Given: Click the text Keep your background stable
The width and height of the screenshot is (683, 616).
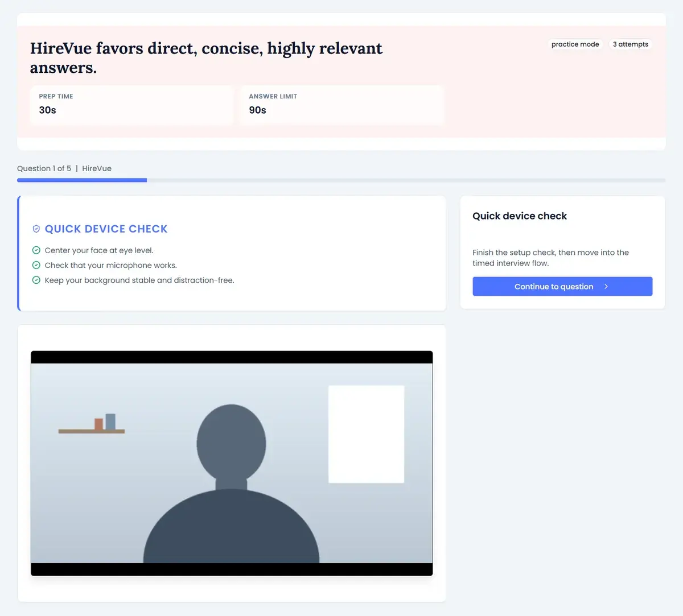Looking at the screenshot, I should pos(139,280).
